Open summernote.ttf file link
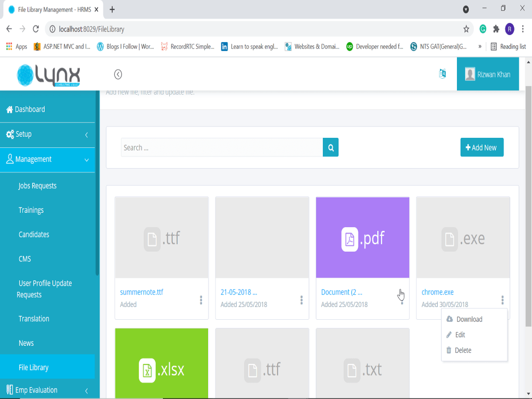The image size is (532, 399). 142,292
